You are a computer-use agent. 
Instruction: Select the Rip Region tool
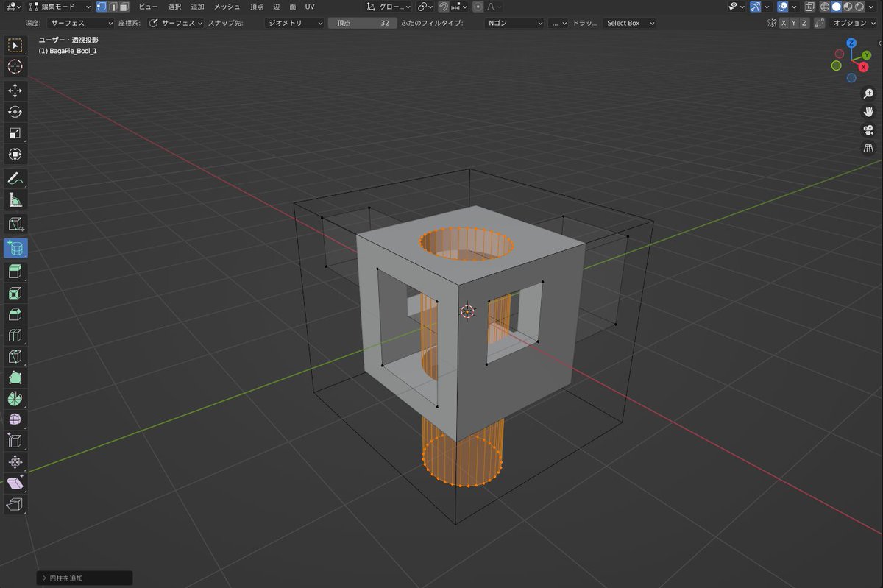(x=15, y=505)
